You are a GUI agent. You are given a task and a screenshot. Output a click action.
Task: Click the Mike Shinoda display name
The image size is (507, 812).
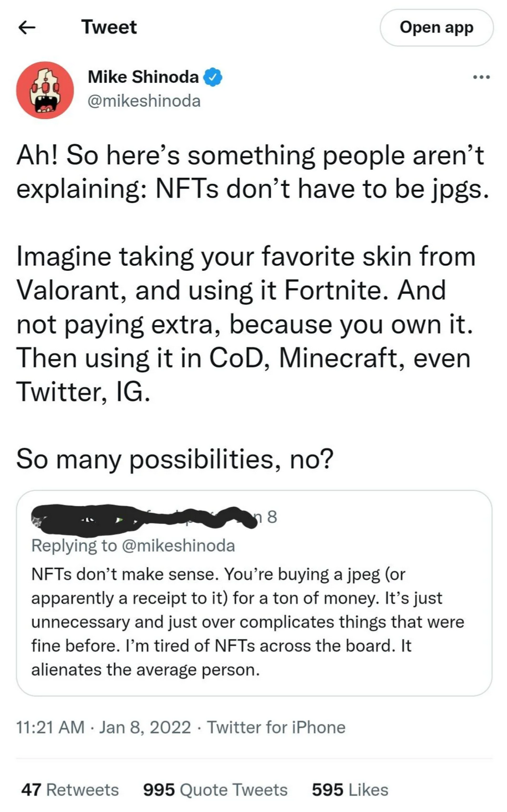(143, 77)
